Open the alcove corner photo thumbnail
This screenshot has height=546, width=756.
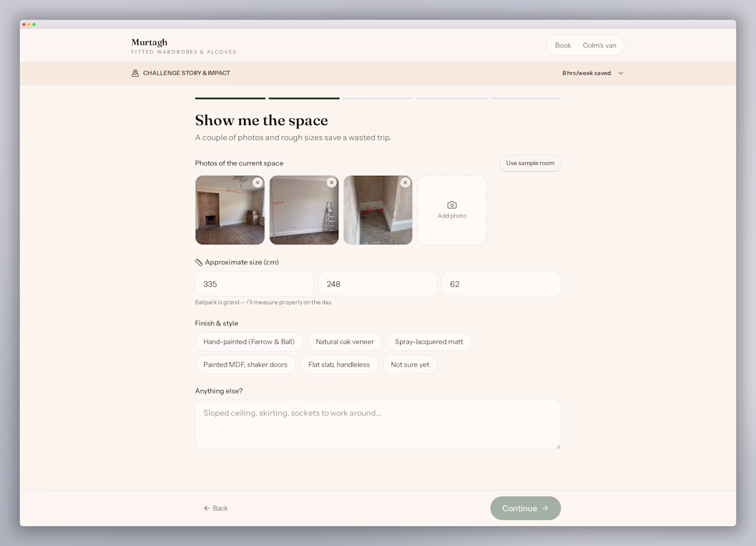(x=378, y=210)
